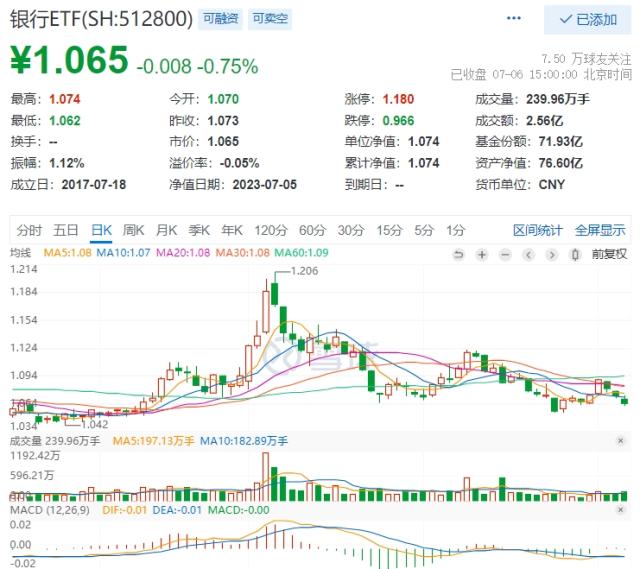Viewport: 640px width, 569px height.
Task: Move chart left with the left chevron icon
Action: coord(529,255)
